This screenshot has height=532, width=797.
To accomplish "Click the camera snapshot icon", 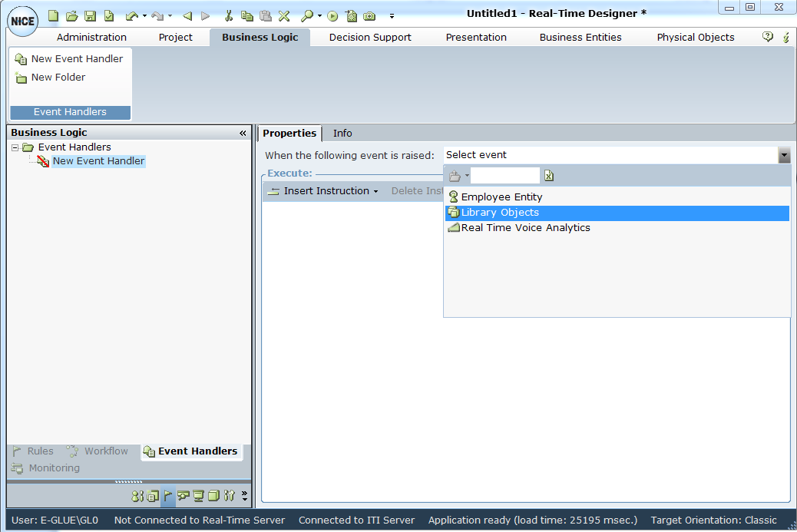I will pos(369,15).
